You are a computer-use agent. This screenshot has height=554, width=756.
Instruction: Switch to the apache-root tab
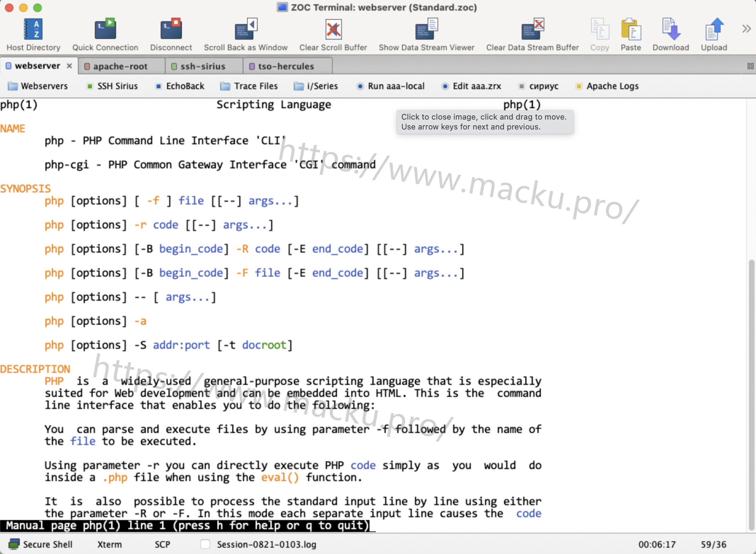click(x=120, y=66)
